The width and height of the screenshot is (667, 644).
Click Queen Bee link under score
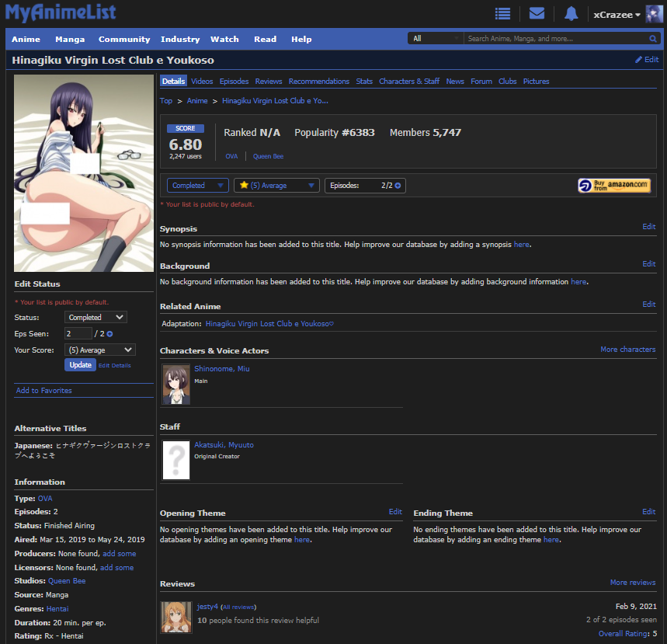pos(269,157)
